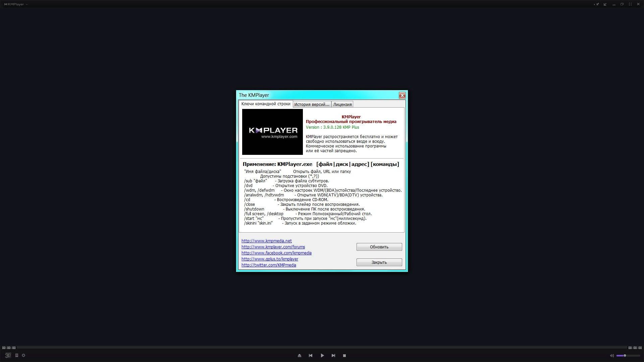Screen dimensions: 644x362
Task: Click the Закрыть button
Action: 379,262
